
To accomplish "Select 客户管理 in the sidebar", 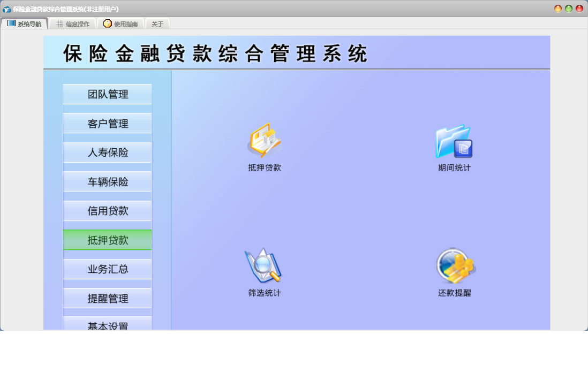I will (108, 123).
